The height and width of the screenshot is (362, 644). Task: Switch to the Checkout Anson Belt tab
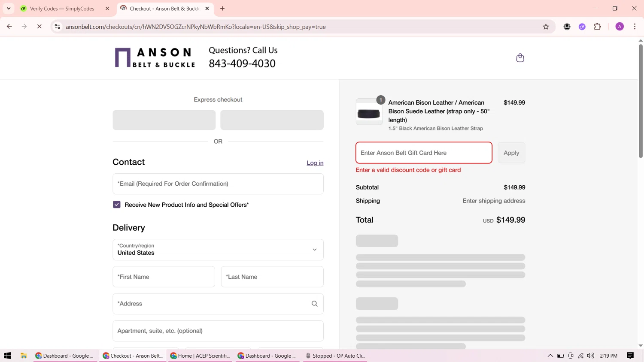pos(165,9)
